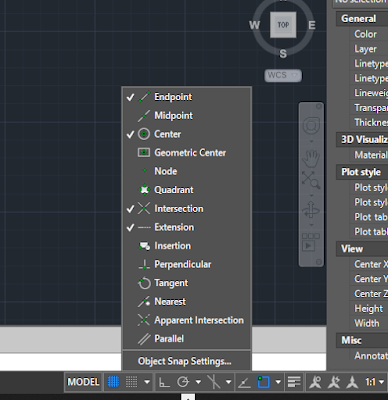The image size is (388, 400).
Task: Open the WCS coordinate system dropdown
Action: click(283, 75)
